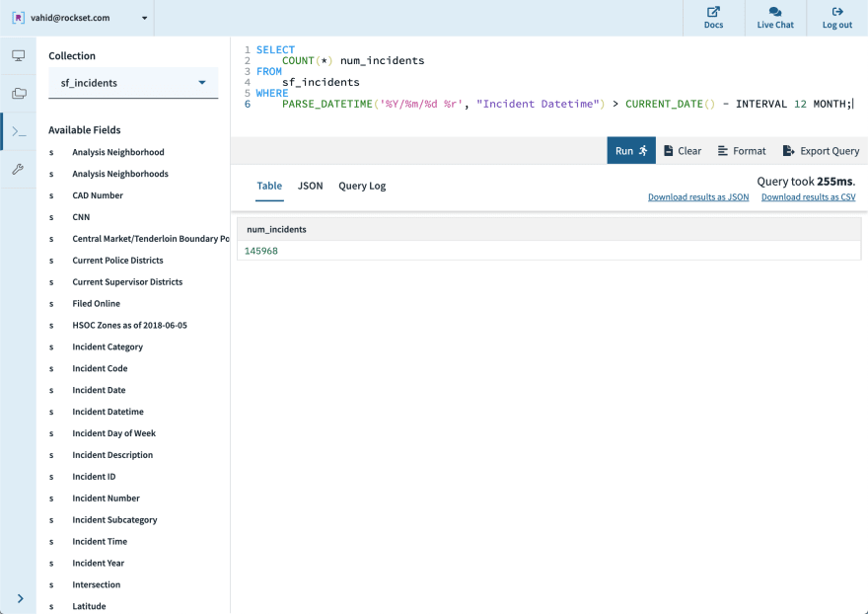Select the Incident Subcategory field
Image resolution: width=868 pixels, height=614 pixels.
[x=114, y=520]
